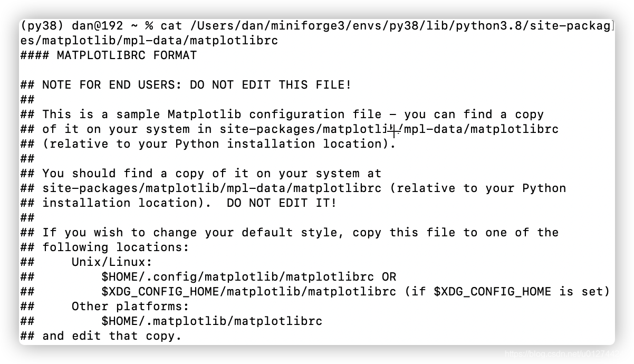
Task: Click "following locations:" text
Action: [116, 247]
